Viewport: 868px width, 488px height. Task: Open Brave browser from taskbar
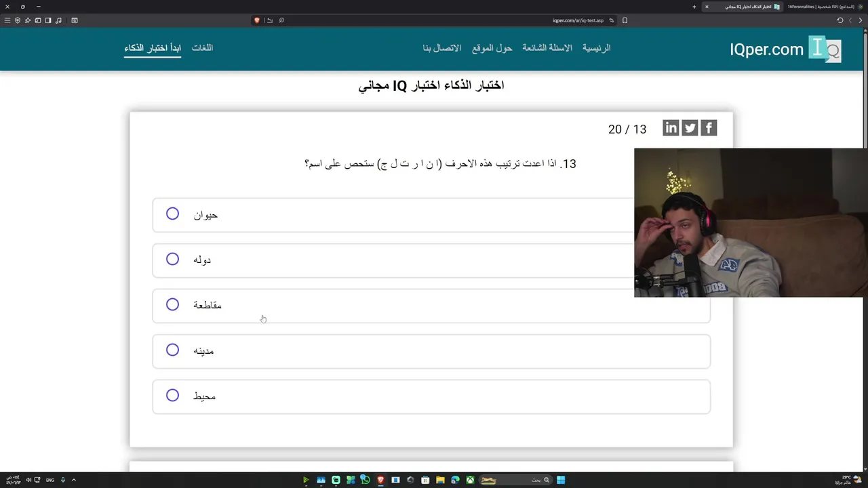point(380,480)
